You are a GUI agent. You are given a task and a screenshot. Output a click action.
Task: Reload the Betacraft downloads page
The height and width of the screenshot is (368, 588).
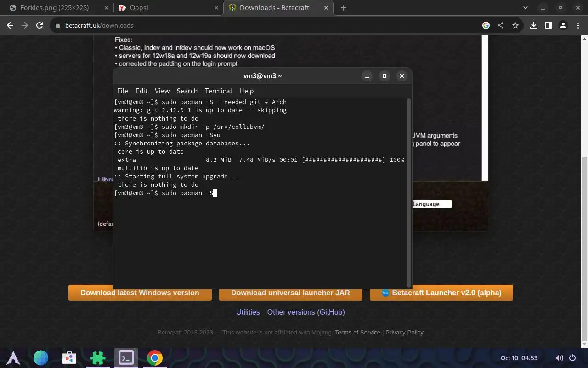(40, 25)
